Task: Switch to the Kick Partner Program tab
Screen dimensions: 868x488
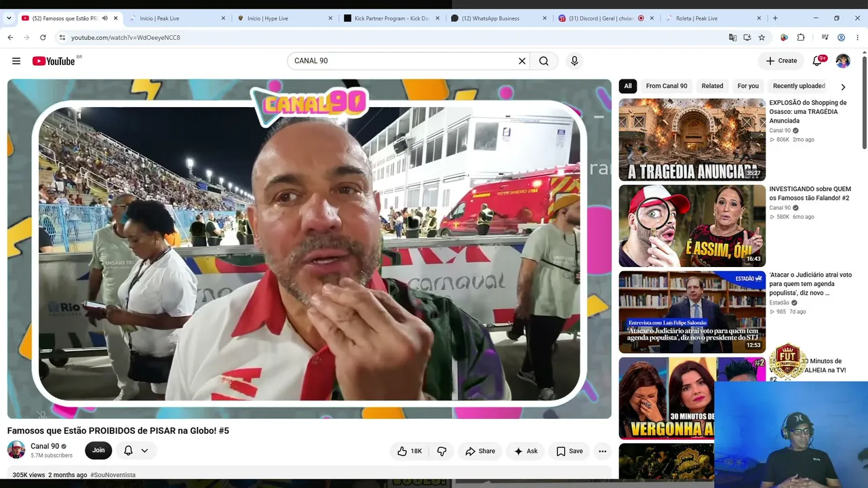Action: click(391, 18)
